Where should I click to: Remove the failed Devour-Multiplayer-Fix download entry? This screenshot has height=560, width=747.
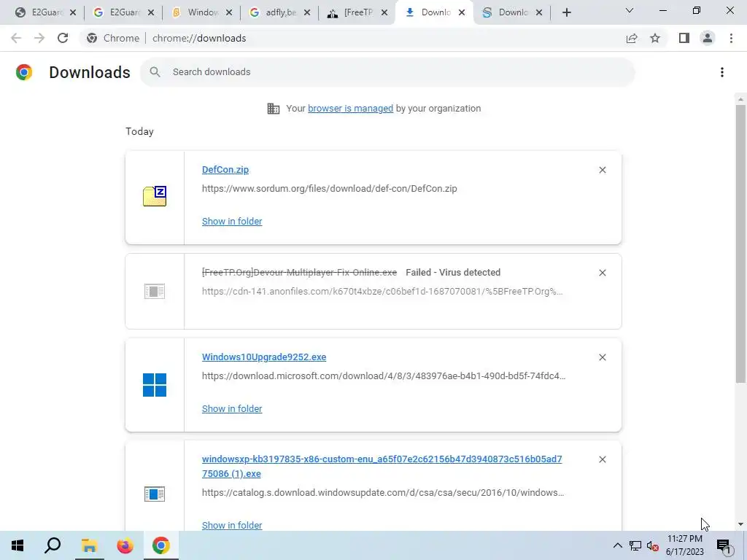tap(602, 273)
